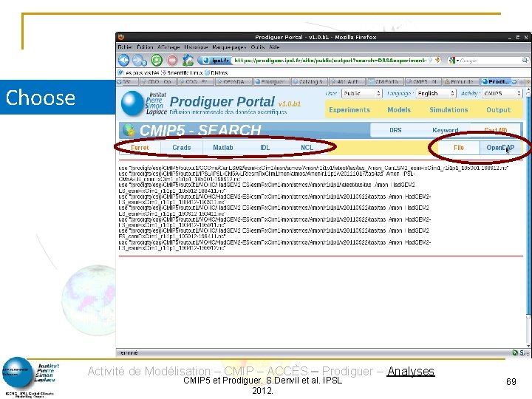The height and width of the screenshot is (399, 532).
Task: Click the Terminé status bar text
Action: [128, 353]
